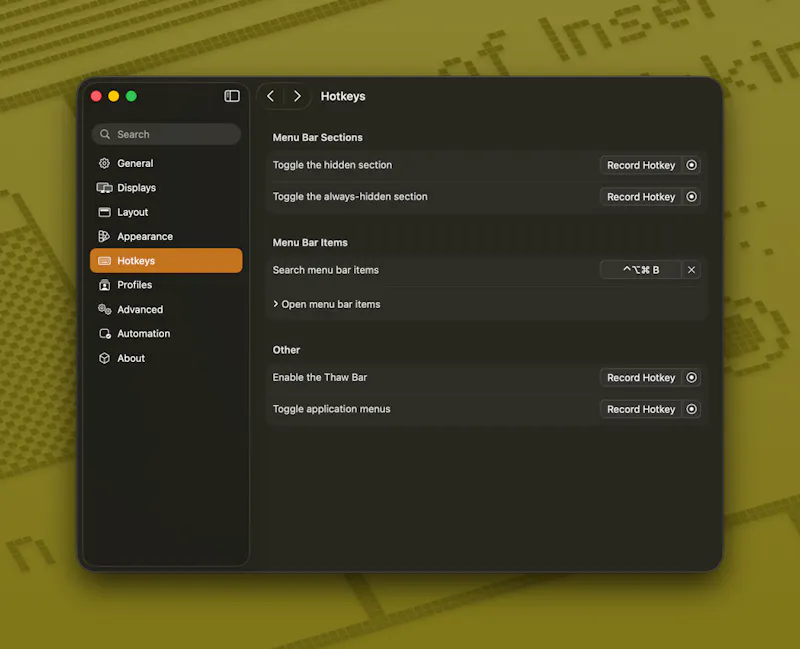The image size is (800, 649).
Task: Minimize the window with yellow button
Action: 114,96
